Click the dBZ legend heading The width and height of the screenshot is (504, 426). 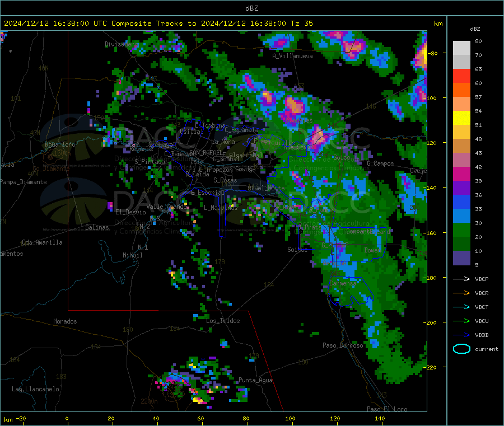coord(475,29)
